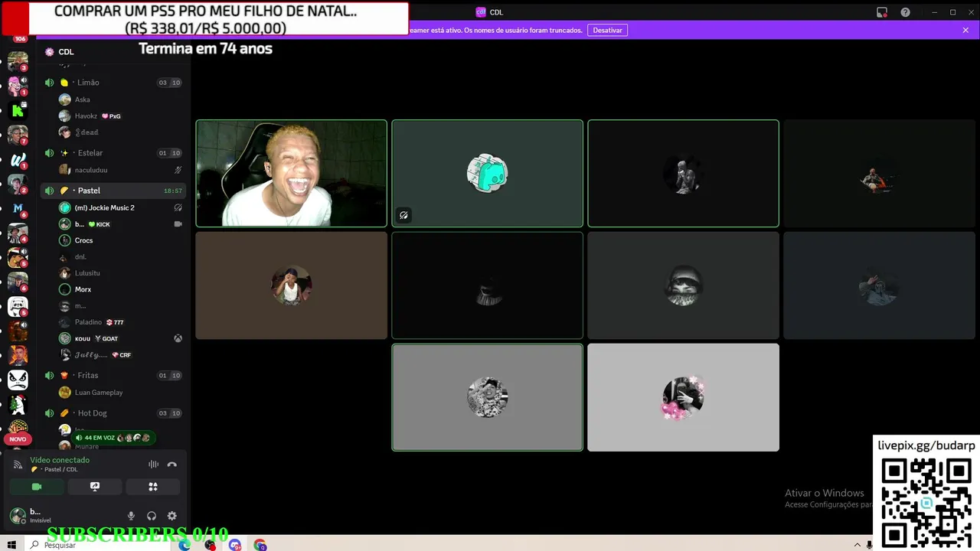Click Limão channel user limit 03/10 badge
980x551 pixels.
[169, 83]
